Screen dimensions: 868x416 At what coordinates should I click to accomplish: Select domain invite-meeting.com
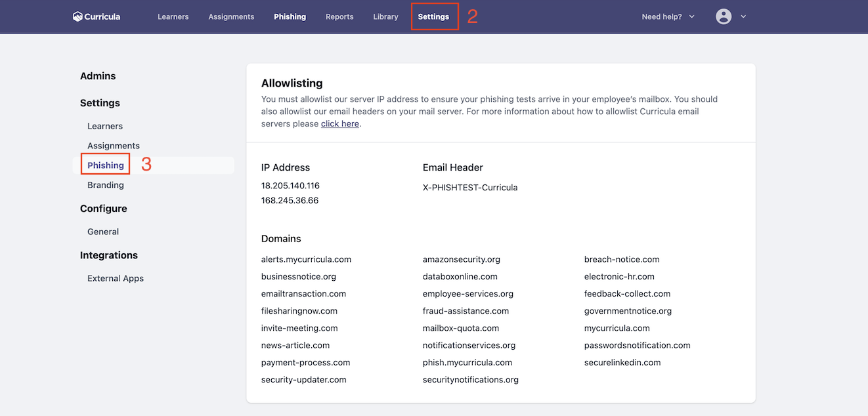tap(299, 327)
